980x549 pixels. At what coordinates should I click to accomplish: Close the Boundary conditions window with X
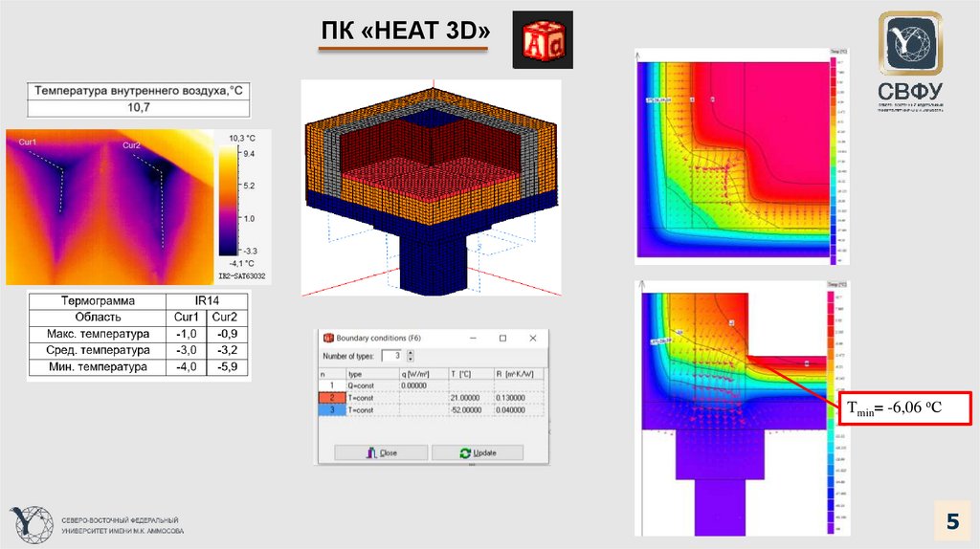(532, 338)
